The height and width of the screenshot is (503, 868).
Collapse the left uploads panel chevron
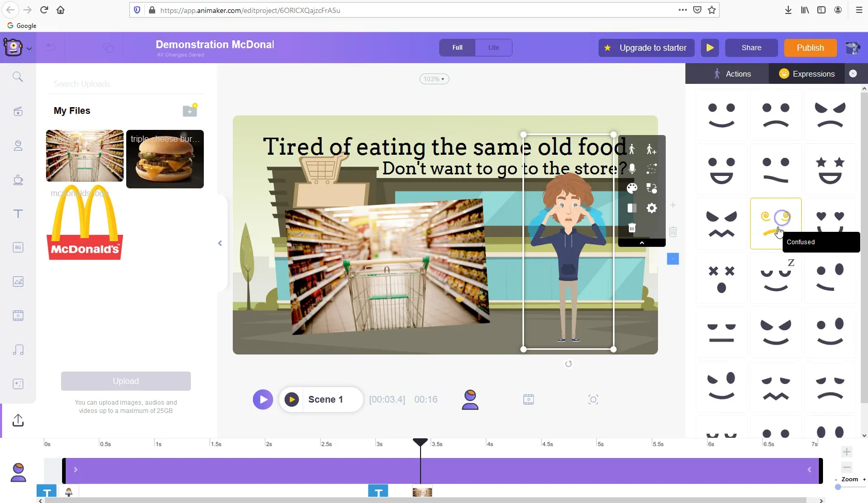click(x=219, y=243)
